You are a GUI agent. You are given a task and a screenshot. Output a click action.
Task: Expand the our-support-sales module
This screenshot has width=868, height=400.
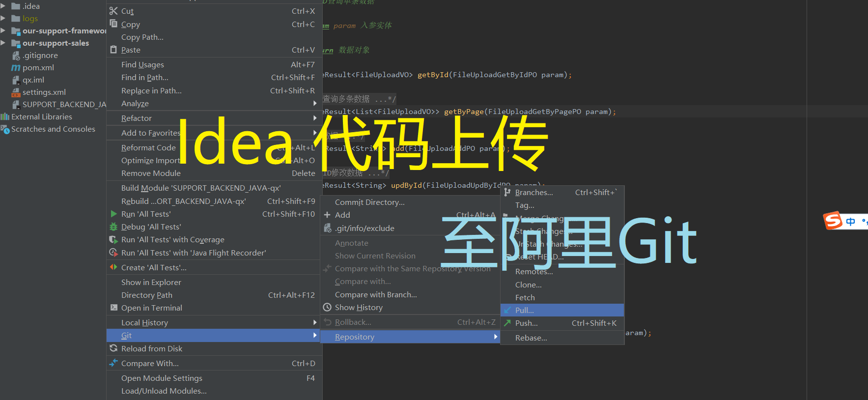(x=3, y=43)
